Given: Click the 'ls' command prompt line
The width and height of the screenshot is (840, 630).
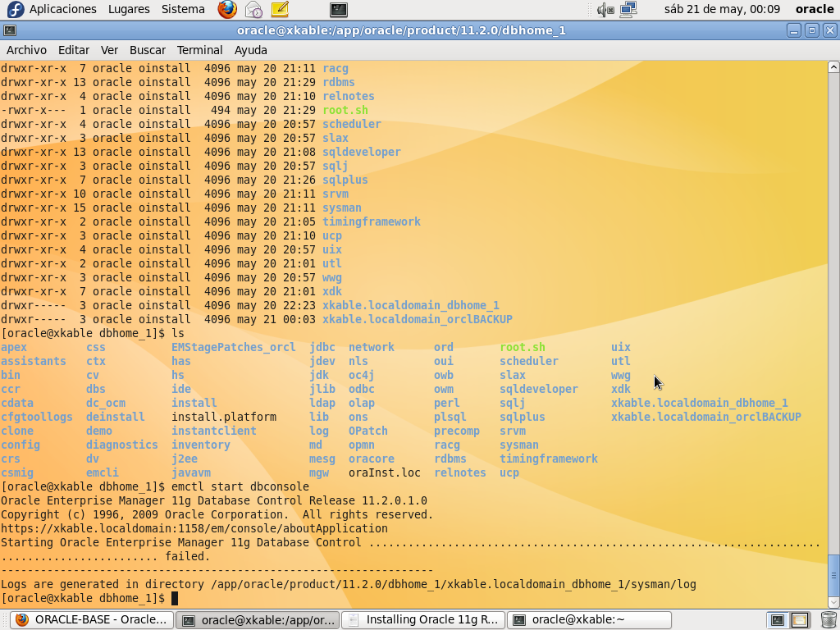Looking at the screenshot, I should point(92,333).
